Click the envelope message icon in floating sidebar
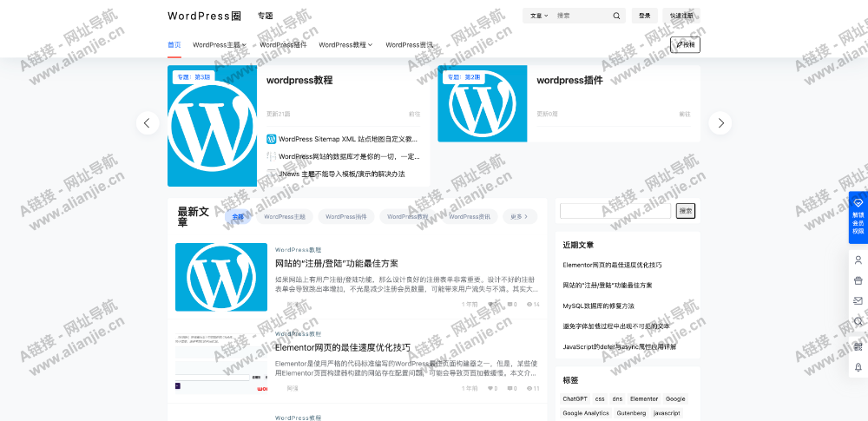This screenshot has width=868, height=421. point(858,301)
